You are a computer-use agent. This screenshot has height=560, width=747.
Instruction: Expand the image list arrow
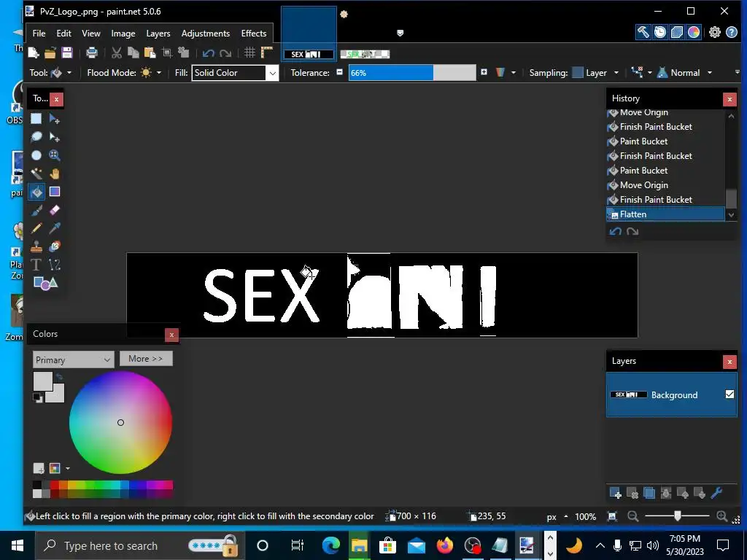pyautogui.click(x=400, y=33)
